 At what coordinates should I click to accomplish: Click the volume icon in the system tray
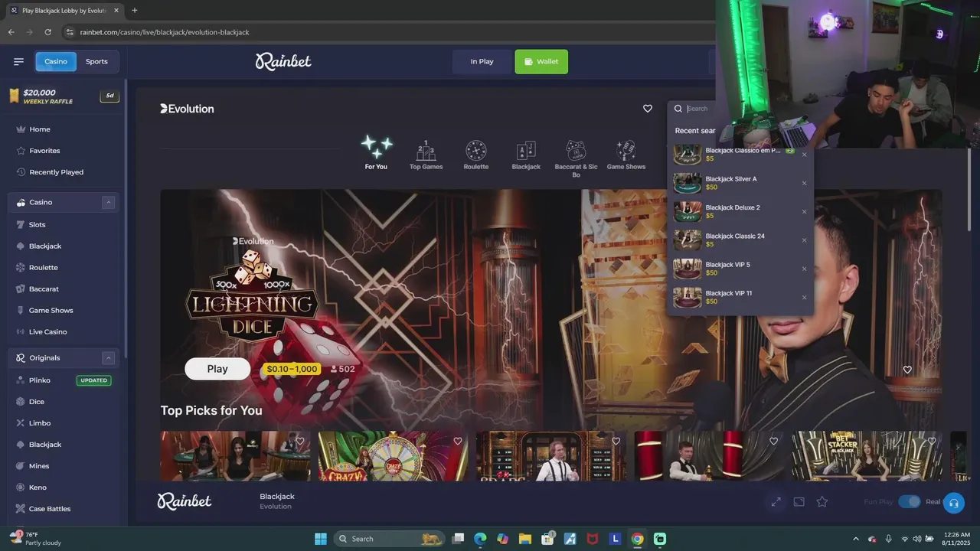pos(917,539)
